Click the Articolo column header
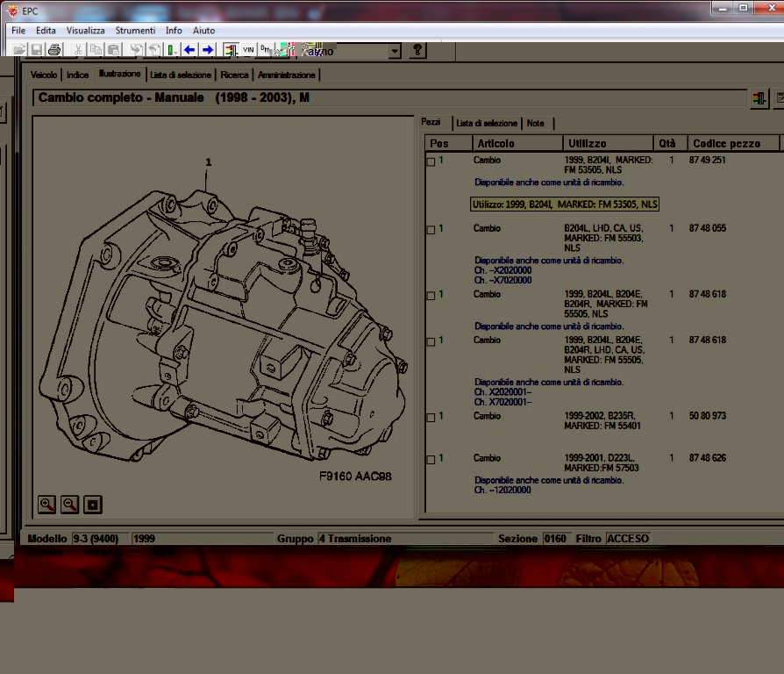Screen dimensions: 784x674 click(x=517, y=143)
